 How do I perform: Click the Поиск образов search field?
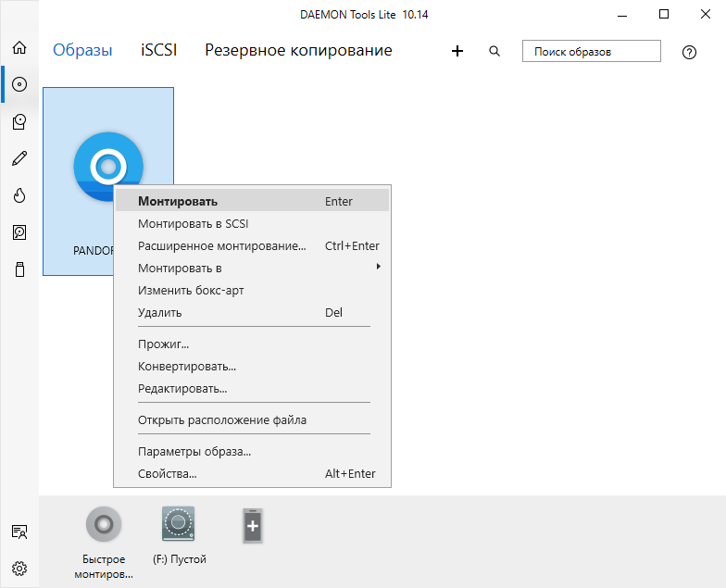(x=591, y=51)
